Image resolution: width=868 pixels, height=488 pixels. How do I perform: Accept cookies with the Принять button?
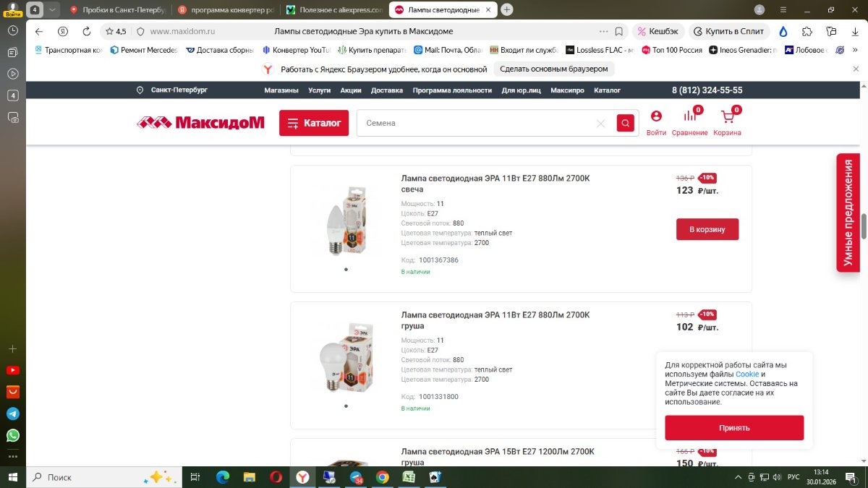point(734,427)
